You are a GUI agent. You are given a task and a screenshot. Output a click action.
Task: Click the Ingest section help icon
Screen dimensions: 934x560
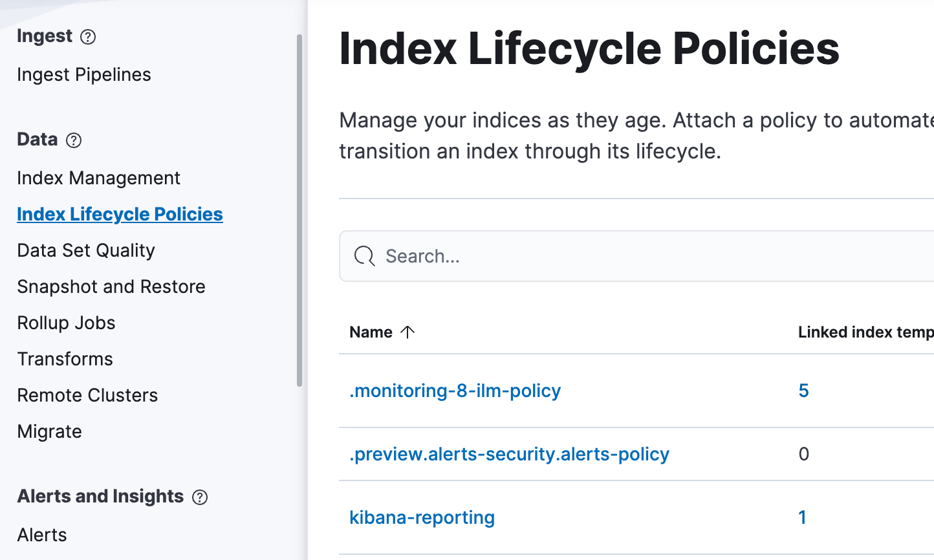tap(88, 37)
